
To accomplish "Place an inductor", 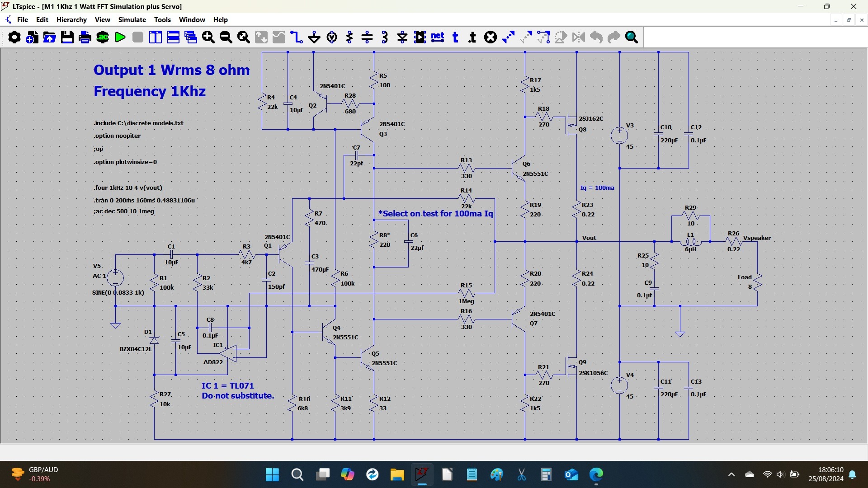I will 385,37.
